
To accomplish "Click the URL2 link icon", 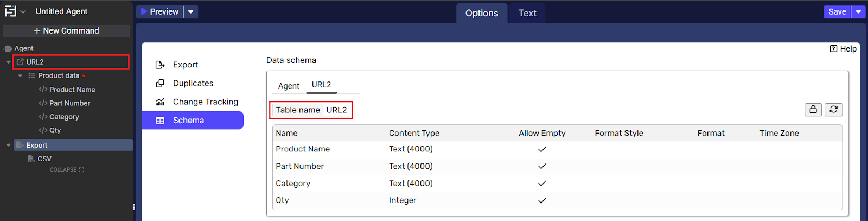I will coord(20,62).
